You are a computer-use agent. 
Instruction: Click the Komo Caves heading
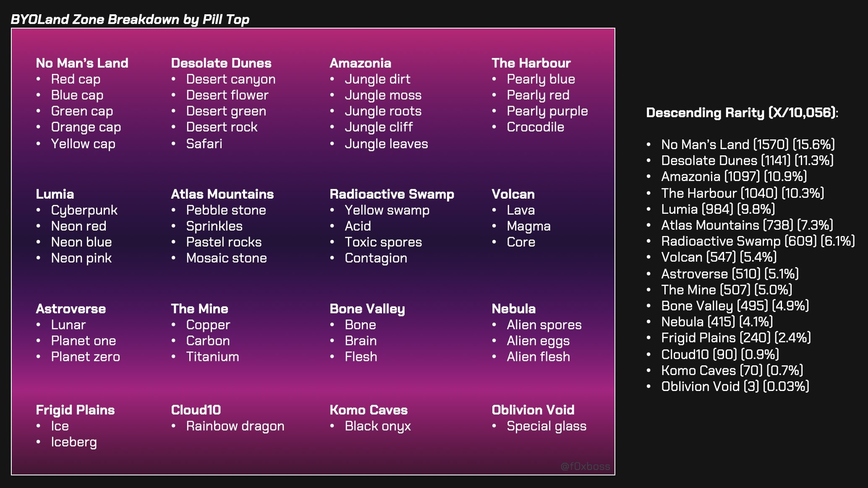[369, 410]
